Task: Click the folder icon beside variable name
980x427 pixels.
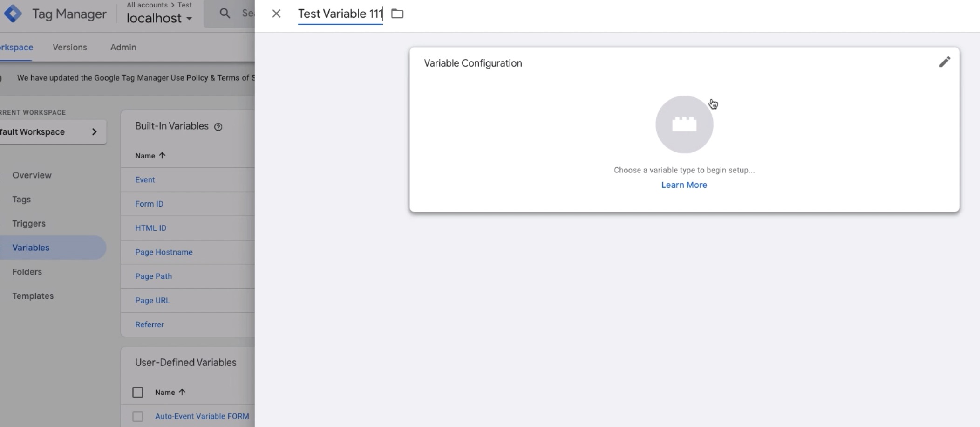Action: 397,14
